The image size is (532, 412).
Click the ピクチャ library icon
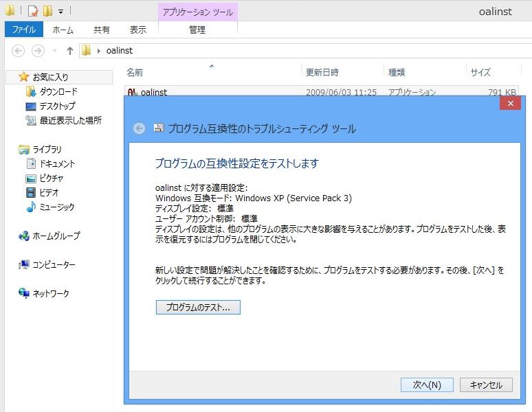(x=31, y=179)
